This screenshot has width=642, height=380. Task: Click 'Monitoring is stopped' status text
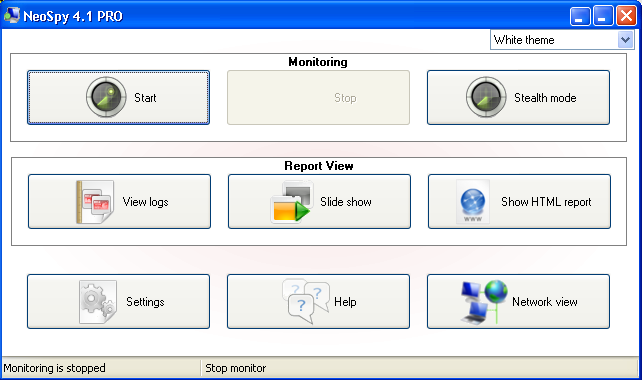pyautogui.click(x=54, y=368)
